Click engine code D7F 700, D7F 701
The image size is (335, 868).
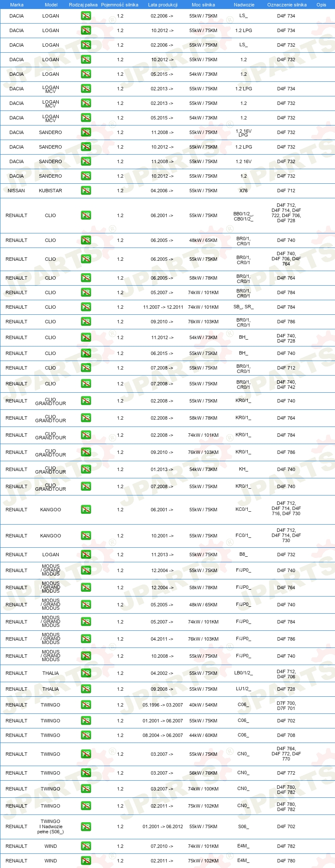pyautogui.click(x=286, y=706)
